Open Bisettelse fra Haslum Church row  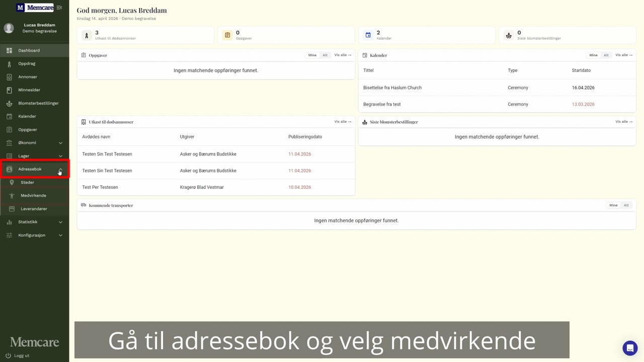[x=497, y=87]
